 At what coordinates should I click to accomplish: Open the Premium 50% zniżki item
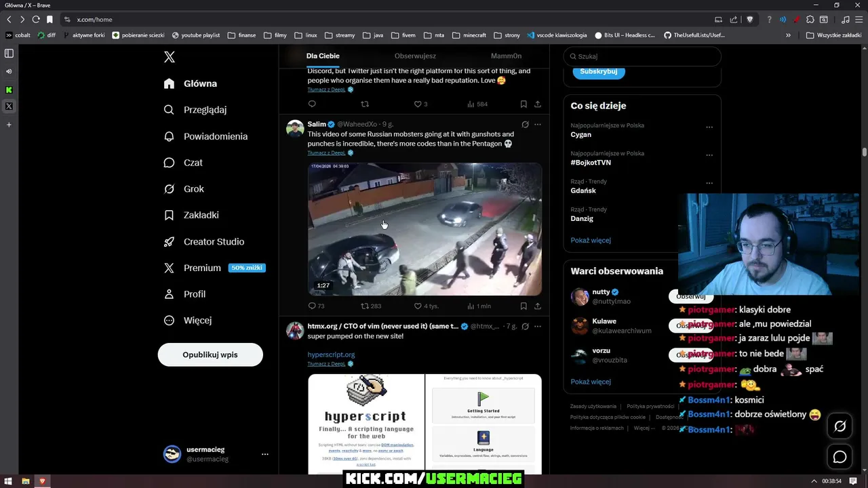tap(215, 268)
